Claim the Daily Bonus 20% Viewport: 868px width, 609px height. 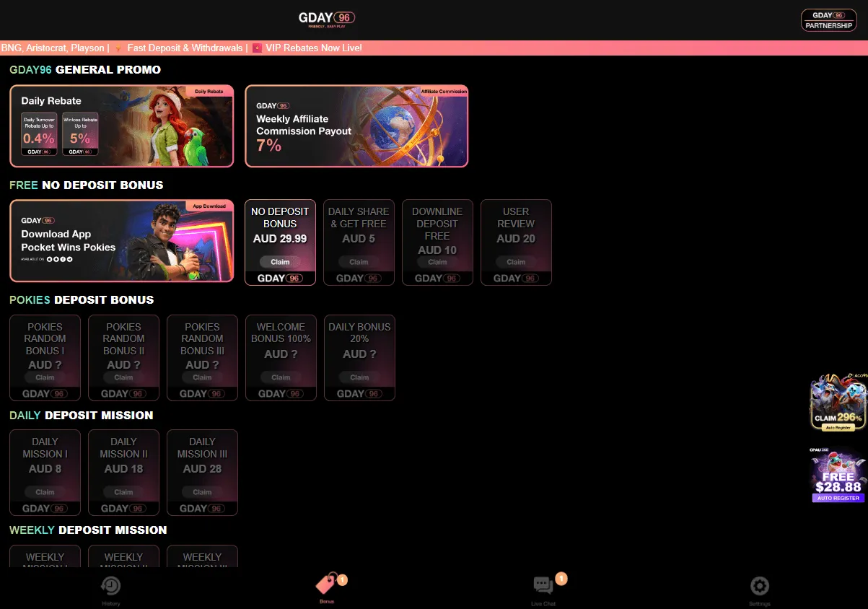click(359, 377)
